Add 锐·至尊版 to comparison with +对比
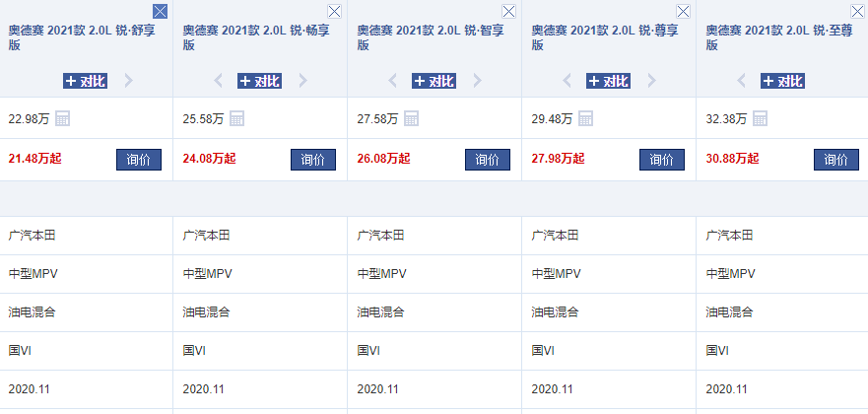This screenshot has height=414, width=868. coord(782,81)
